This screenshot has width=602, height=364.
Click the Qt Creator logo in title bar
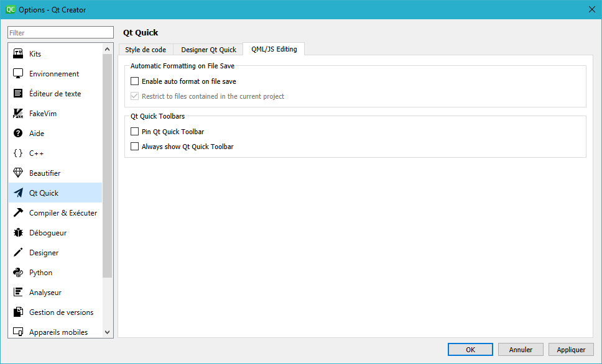pyautogui.click(x=11, y=9)
